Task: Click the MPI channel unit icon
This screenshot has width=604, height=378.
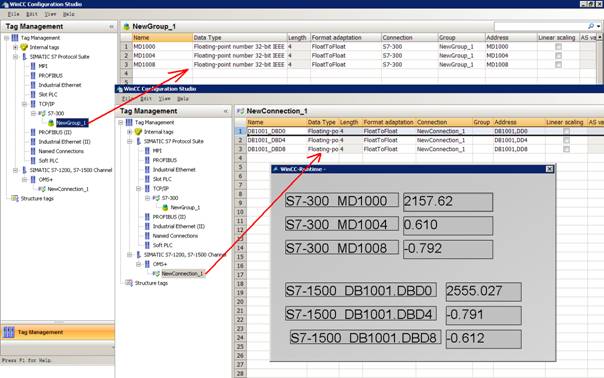Action: pos(33,66)
